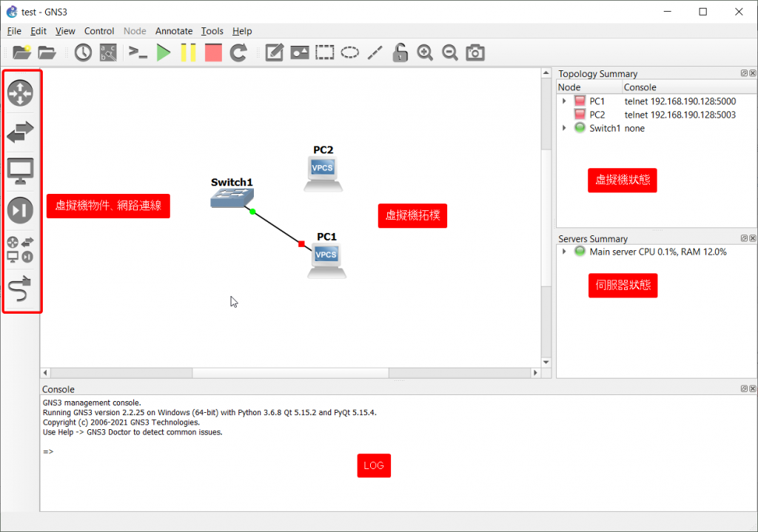Click 'telnet 192.168.190.128:5003' console cell
The height and width of the screenshot is (532, 758).
pos(680,115)
